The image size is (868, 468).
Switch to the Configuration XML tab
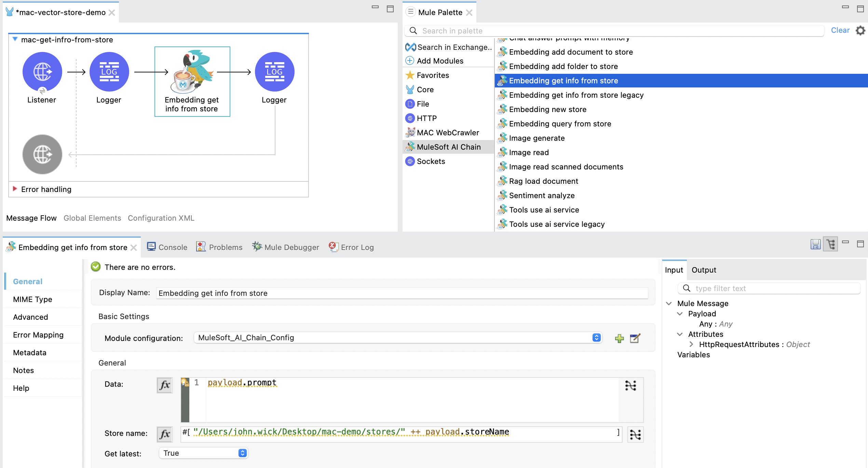click(x=161, y=218)
